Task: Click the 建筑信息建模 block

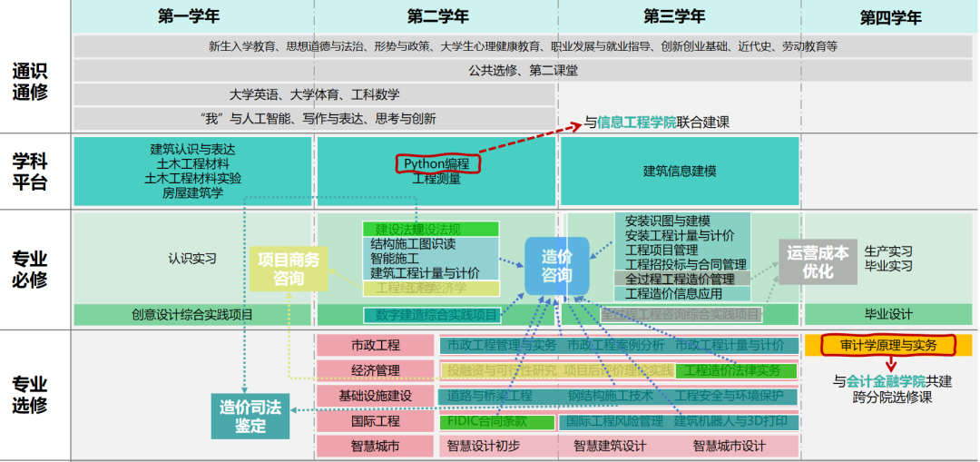Action: pos(680,172)
